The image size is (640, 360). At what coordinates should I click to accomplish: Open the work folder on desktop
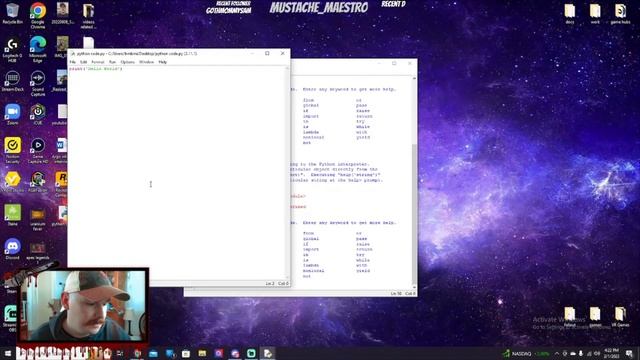coord(595,14)
